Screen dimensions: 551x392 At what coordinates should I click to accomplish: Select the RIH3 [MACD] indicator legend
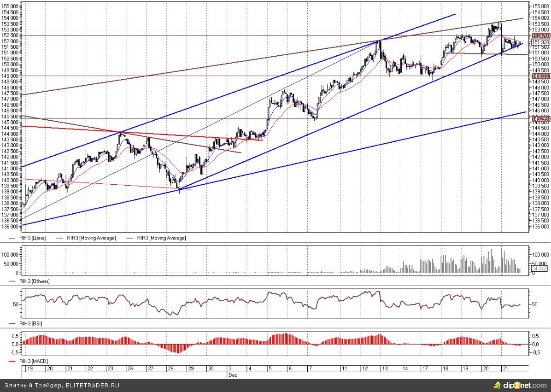33,361
